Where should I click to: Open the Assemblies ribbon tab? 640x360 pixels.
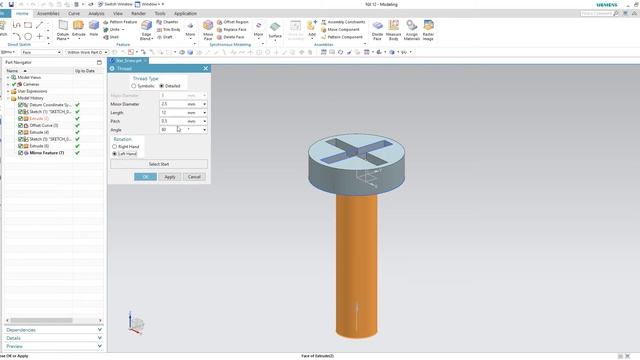pos(48,13)
